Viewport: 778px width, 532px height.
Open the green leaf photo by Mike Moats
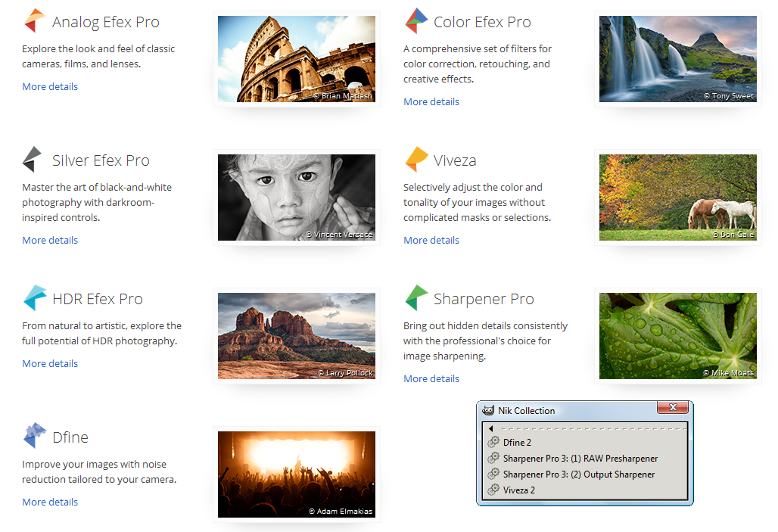(678, 336)
